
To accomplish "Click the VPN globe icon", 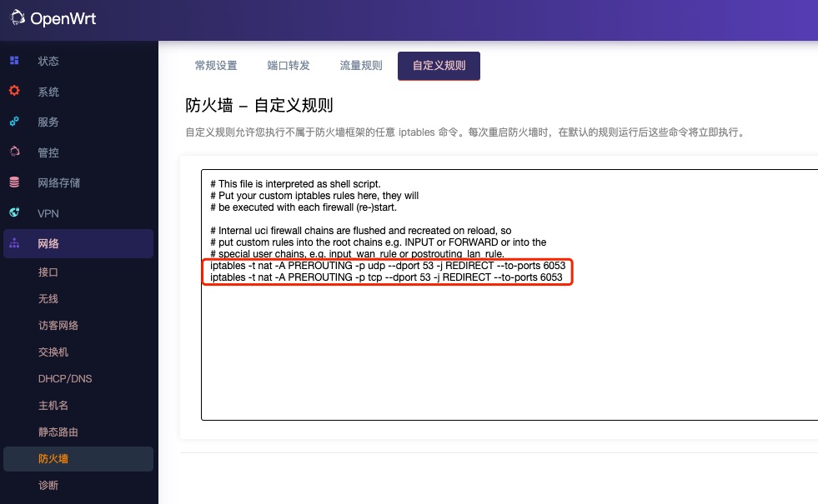I will [15, 212].
